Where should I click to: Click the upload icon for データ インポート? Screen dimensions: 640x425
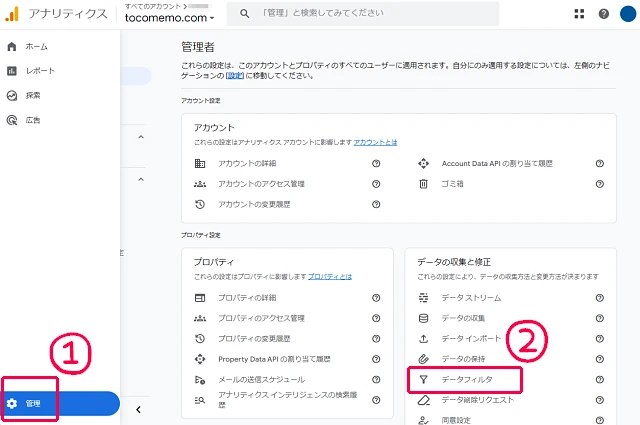(424, 339)
